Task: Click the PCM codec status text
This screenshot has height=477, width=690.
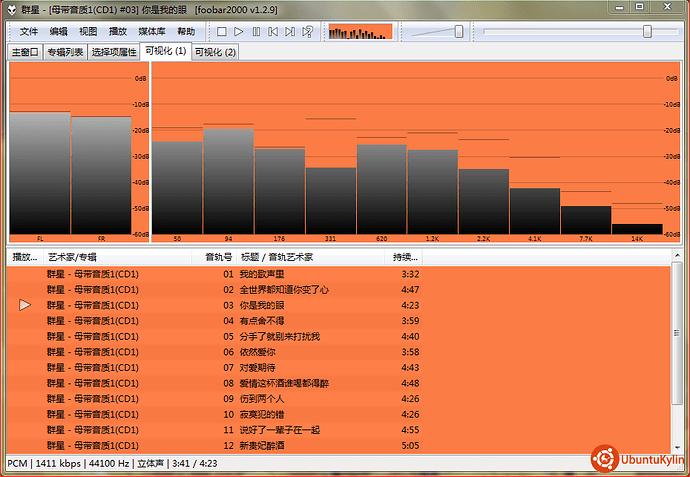Action: click(x=17, y=463)
